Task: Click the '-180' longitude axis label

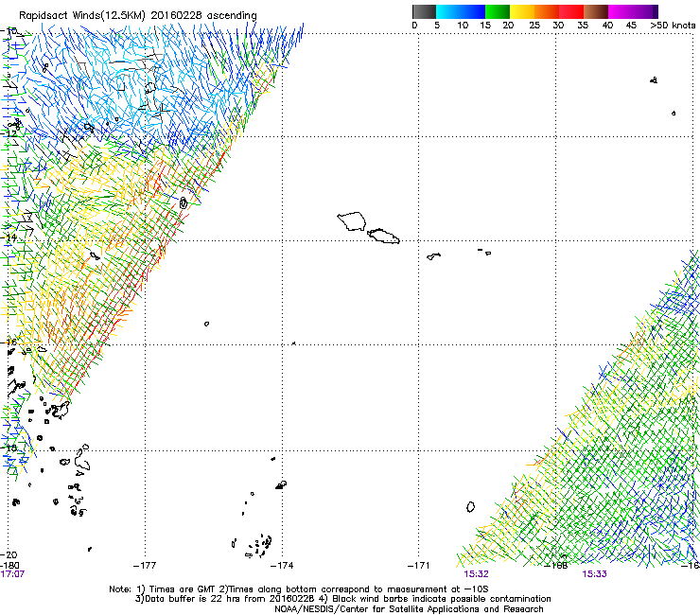Action: (x=9, y=566)
